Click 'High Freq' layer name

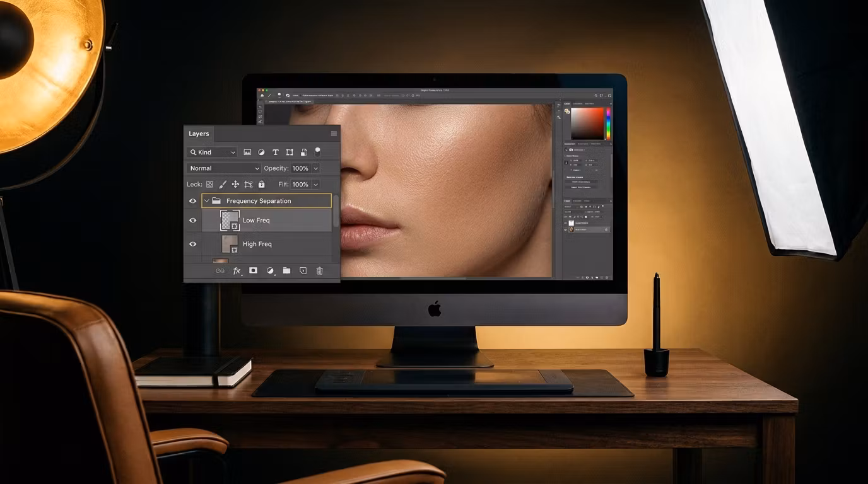pos(257,244)
